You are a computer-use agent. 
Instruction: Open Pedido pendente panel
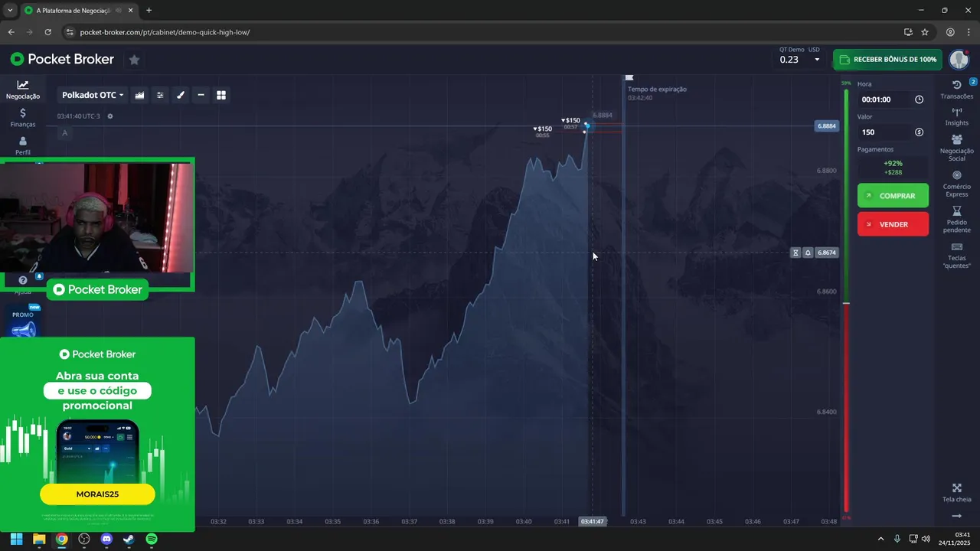point(957,220)
